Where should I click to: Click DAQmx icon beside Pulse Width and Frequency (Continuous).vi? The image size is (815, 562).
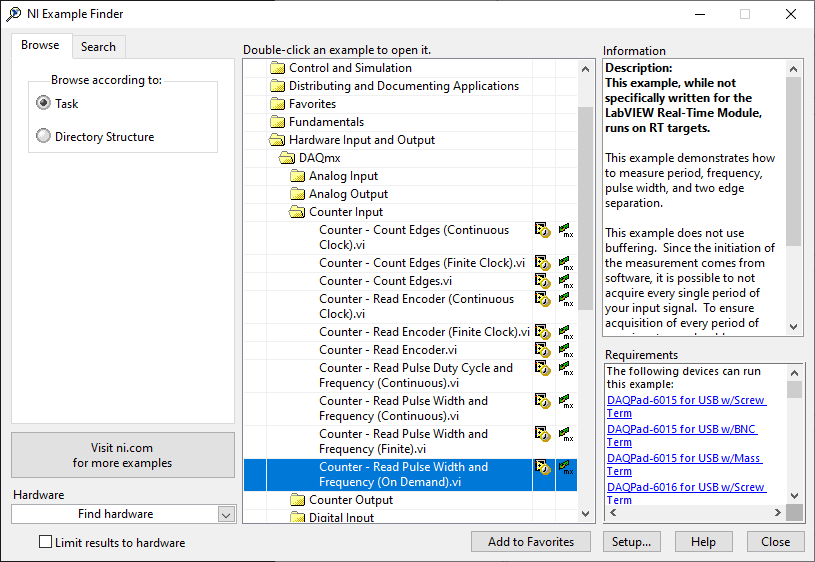(x=566, y=401)
